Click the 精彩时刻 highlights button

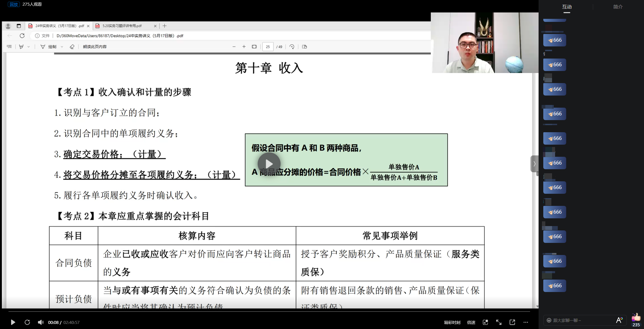click(452, 322)
